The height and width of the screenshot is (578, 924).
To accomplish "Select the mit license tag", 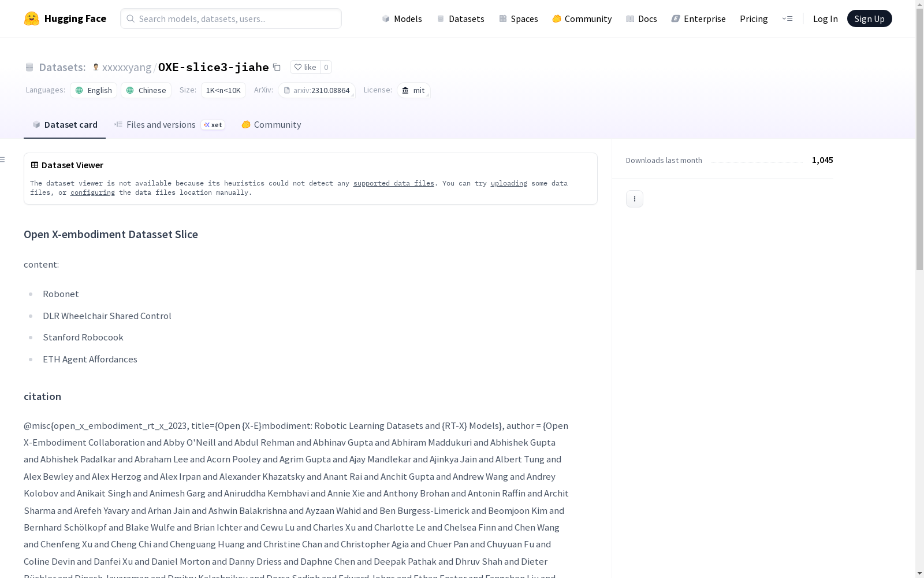I will click(x=413, y=90).
